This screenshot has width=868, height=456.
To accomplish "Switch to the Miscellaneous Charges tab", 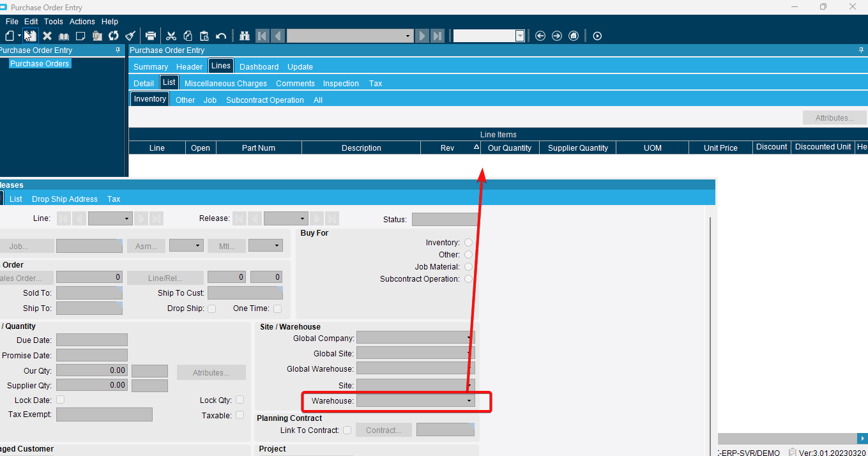I will pos(225,83).
